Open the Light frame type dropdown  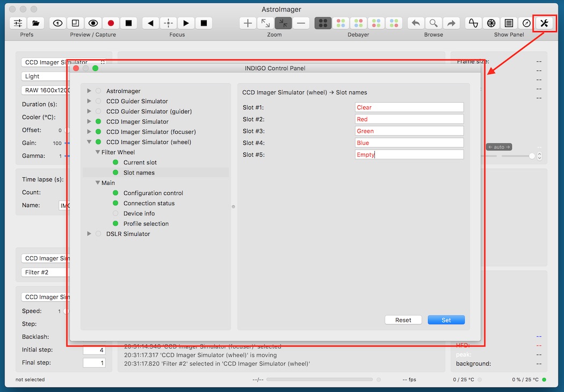coord(45,76)
